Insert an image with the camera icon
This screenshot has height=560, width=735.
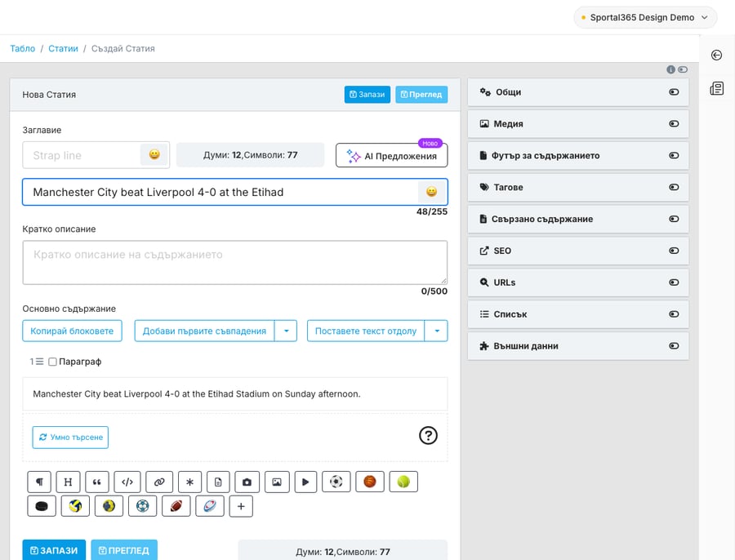pos(247,482)
